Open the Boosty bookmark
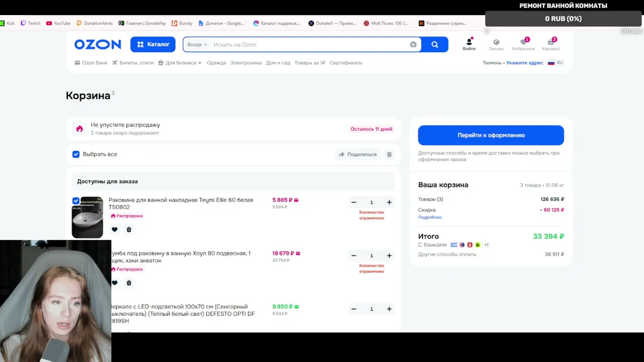This screenshot has width=644, height=362. (x=182, y=23)
